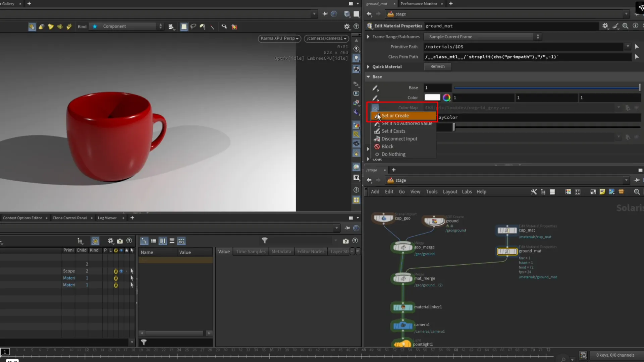
Task: Choose Set if Exists menu entry
Action: pos(393,131)
